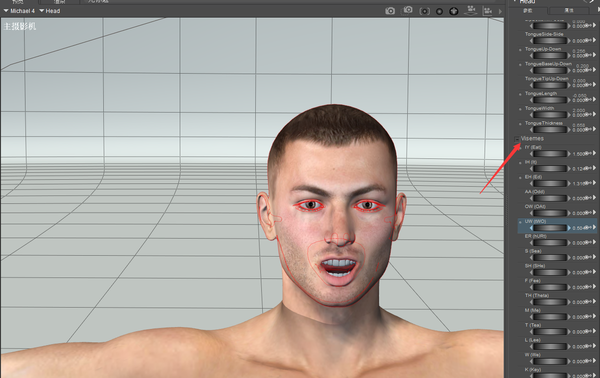Open the 主摄影机 camera menu in the viewport

[x=20, y=26]
